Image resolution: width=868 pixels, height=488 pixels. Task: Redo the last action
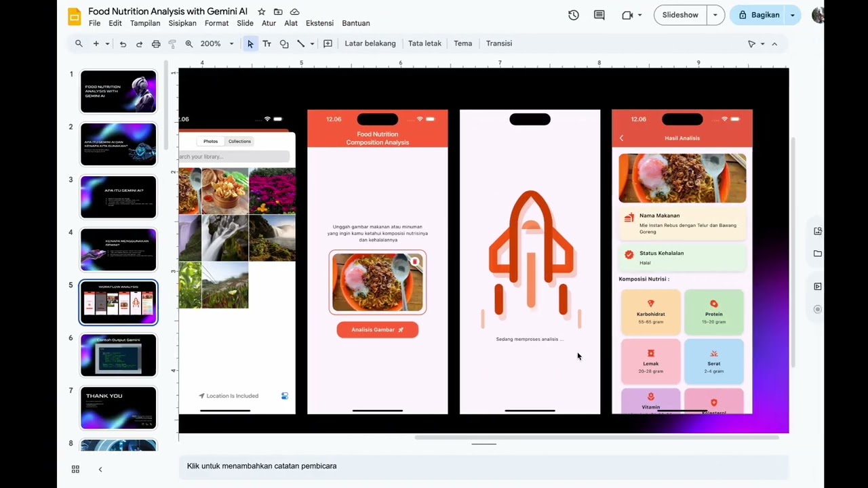139,43
